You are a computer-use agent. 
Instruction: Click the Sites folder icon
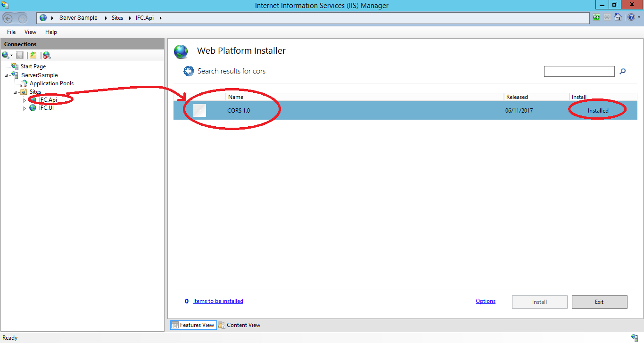(x=24, y=92)
